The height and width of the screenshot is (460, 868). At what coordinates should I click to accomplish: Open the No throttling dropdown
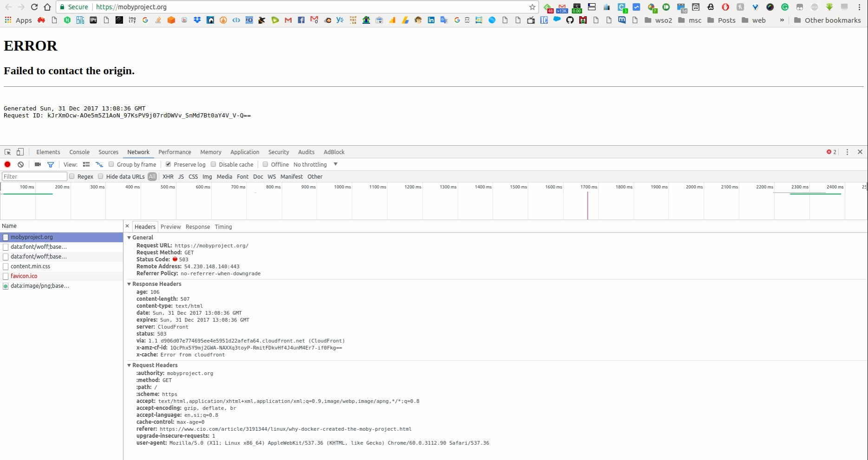pos(315,164)
